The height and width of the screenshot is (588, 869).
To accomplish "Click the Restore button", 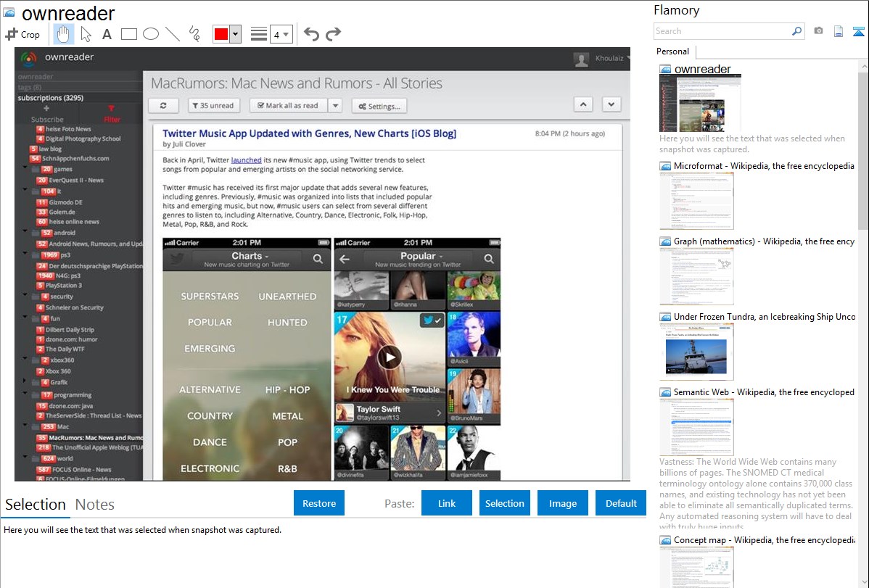I will point(319,502).
